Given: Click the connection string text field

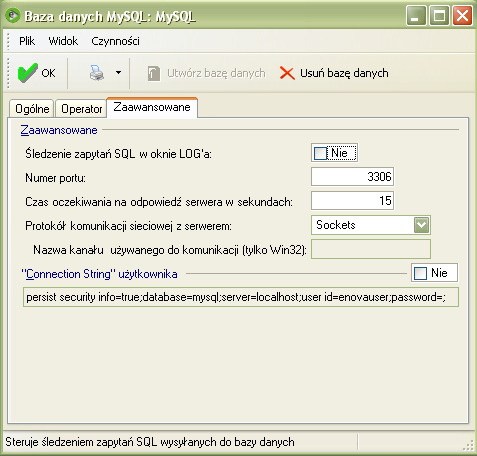Looking at the screenshot, I should pyautogui.click(x=241, y=297).
